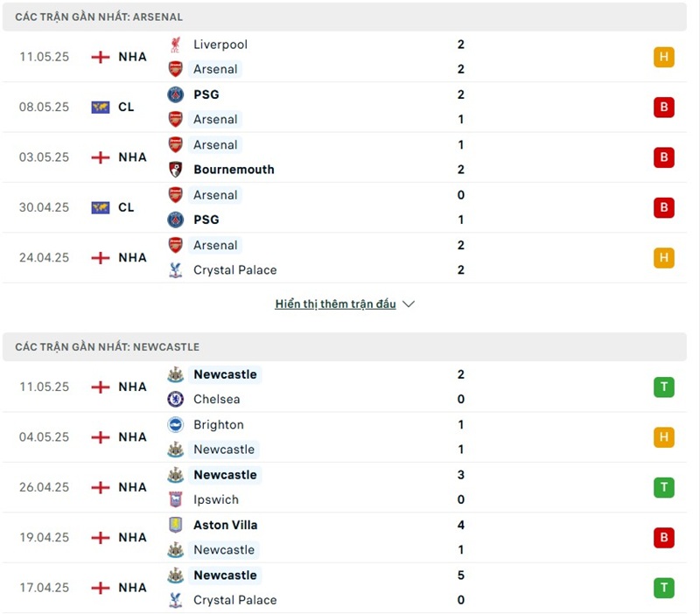Viewport: 700px width, 614px height.
Task: Click the red loss badge for Arsenal vs Bournemouth
Action: click(x=664, y=157)
